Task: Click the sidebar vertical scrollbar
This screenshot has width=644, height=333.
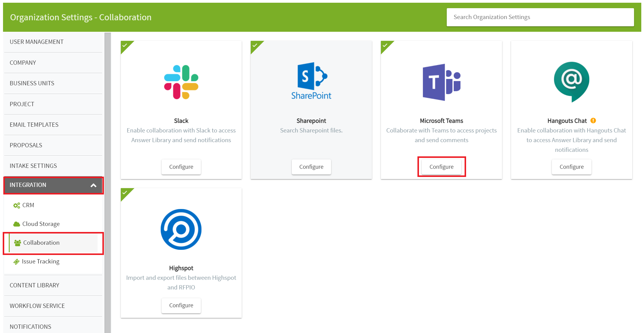Action: [x=108, y=183]
